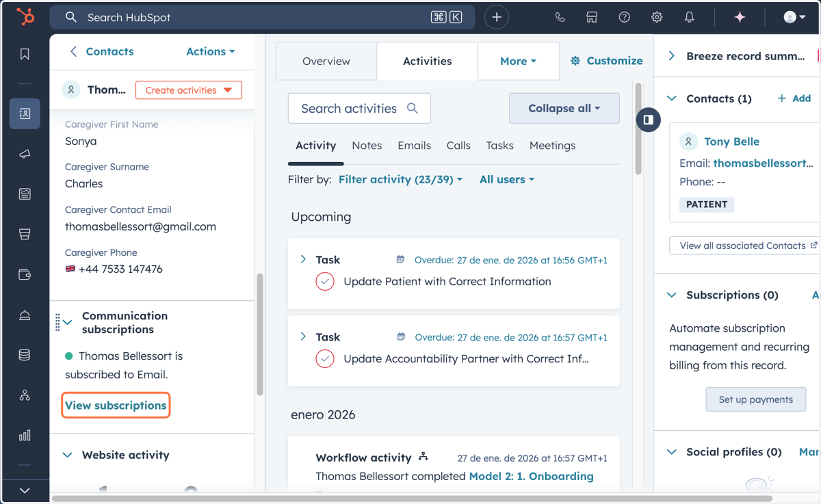Open the More tab dropdown
Viewport: 821px width, 504px height.
click(x=519, y=61)
